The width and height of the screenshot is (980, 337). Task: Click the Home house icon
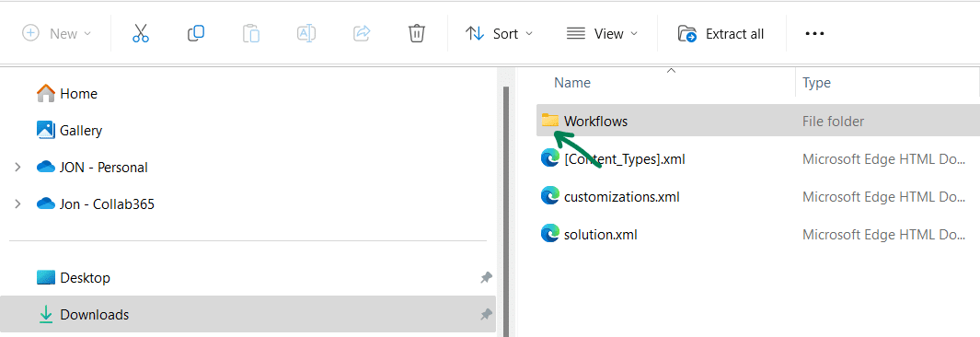pyautogui.click(x=46, y=94)
